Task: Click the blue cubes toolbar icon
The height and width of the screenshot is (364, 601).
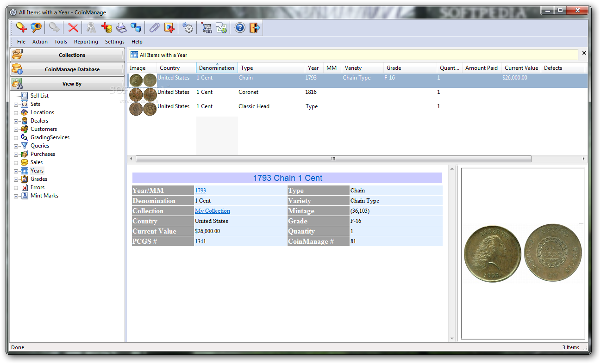Action: [136, 28]
